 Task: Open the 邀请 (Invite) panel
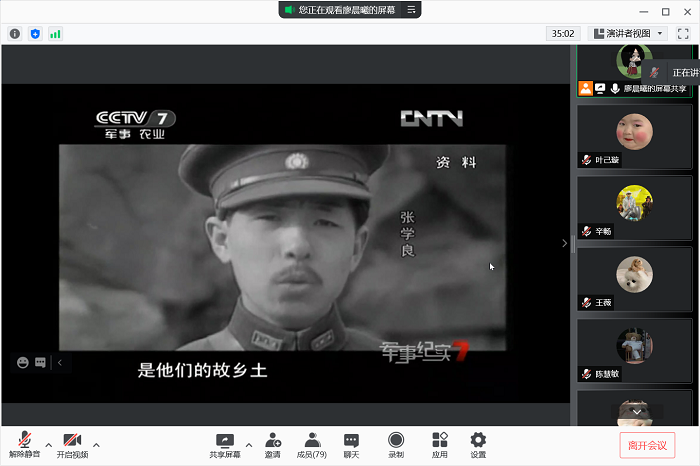click(x=273, y=445)
